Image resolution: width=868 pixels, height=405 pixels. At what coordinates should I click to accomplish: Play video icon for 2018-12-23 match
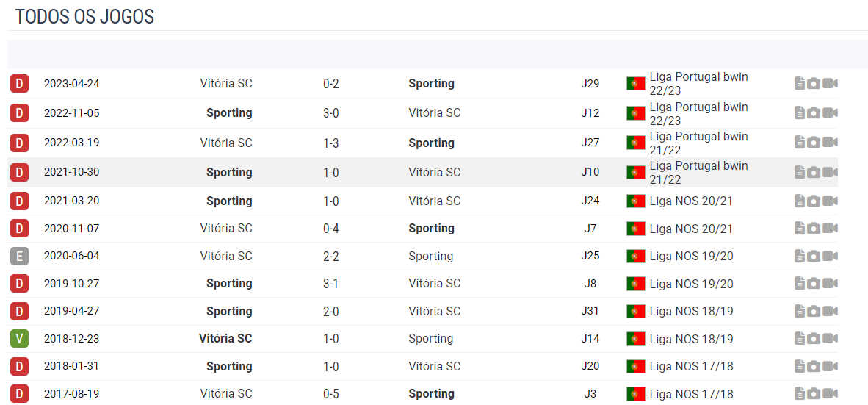tap(830, 338)
